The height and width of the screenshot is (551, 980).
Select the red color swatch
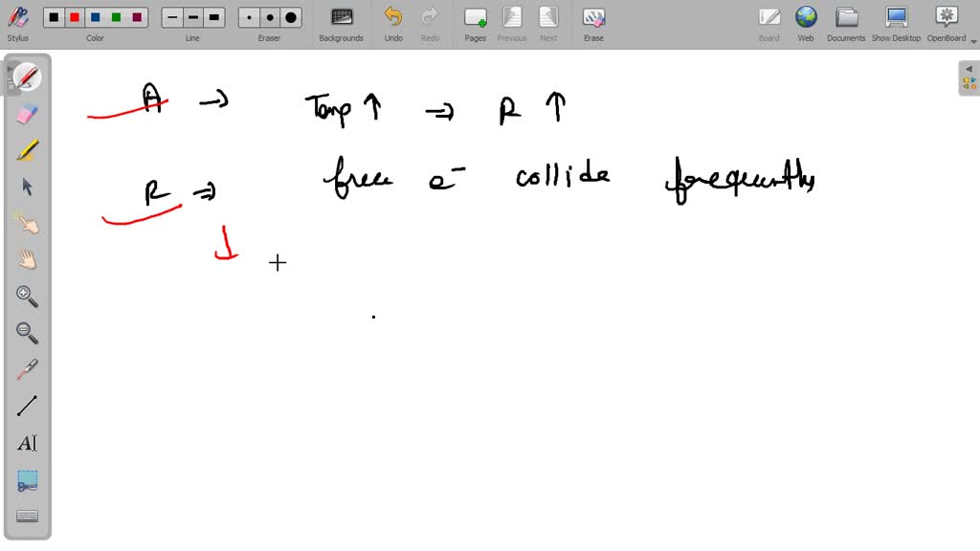(x=73, y=16)
